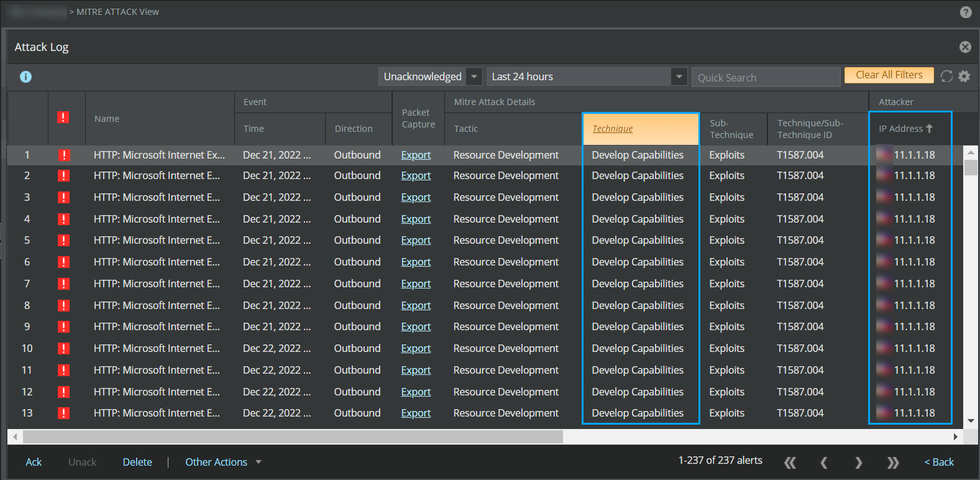Sort by Technique/Sub-Technique ID header
The height and width of the screenshot is (480, 980).
pos(810,129)
